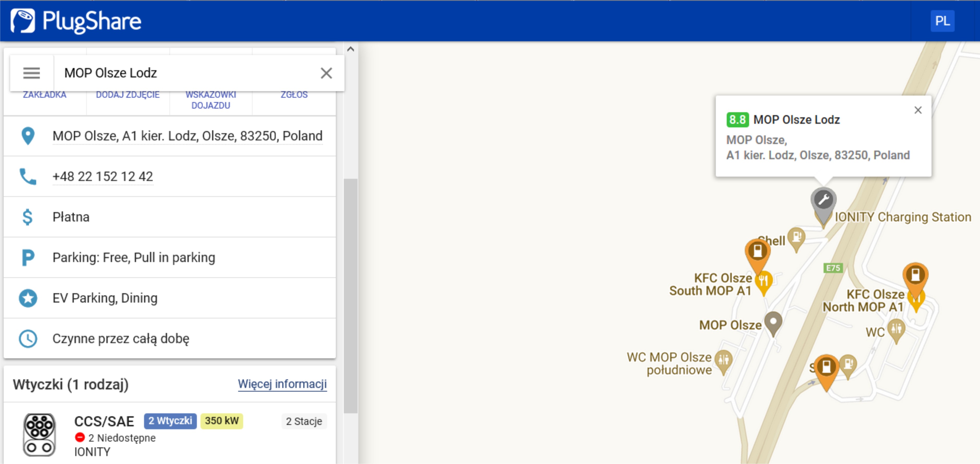Open the hamburger menu beside the search box

tap(31, 73)
